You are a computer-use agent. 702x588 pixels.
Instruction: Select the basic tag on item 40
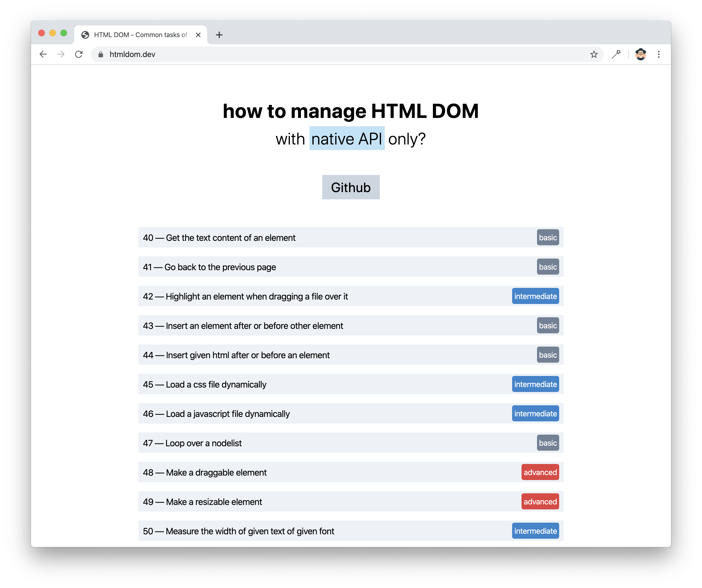tap(546, 238)
